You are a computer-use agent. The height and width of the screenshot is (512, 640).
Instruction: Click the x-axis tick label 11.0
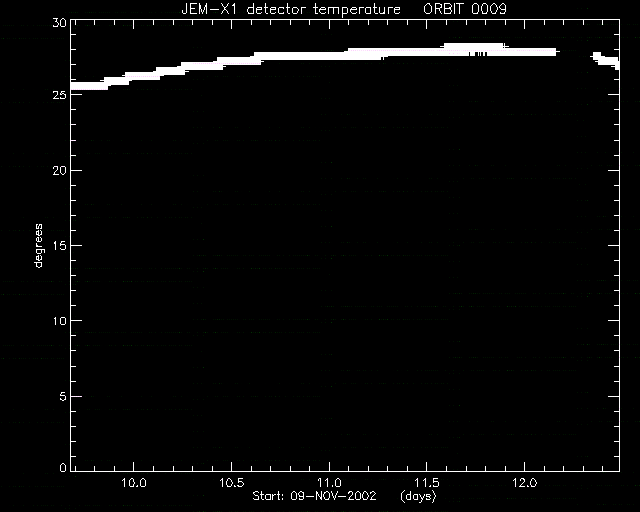coord(329,483)
